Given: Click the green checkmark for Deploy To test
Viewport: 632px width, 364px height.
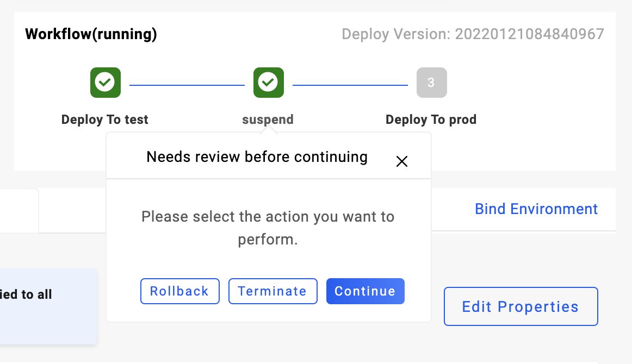Looking at the screenshot, I should (x=105, y=83).
